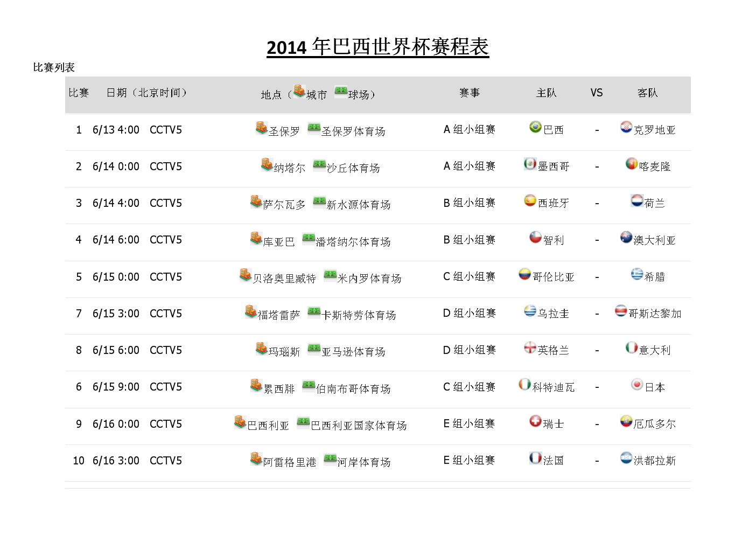Viewport: 756px width, 535px height.
Task: Click the Spain flag icon beside 西班牙
Action: pyautogui.click(x=530, y=200)
